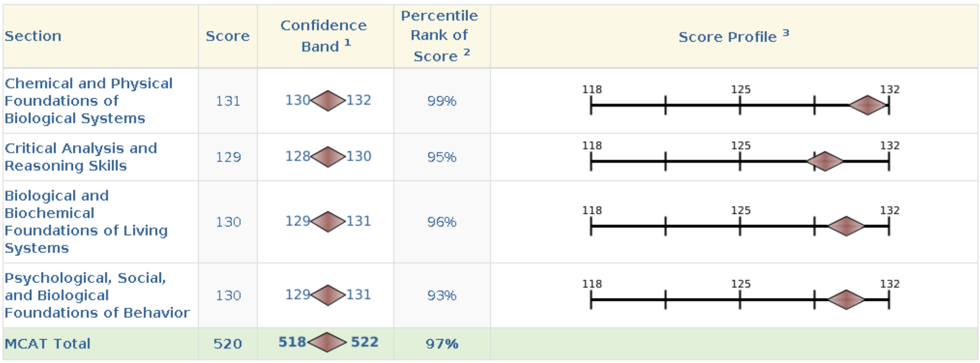Click the MCAT Total confidence band diamond
Screen dimensions: 980x363
pyautogui.click(x=327, y=342)
